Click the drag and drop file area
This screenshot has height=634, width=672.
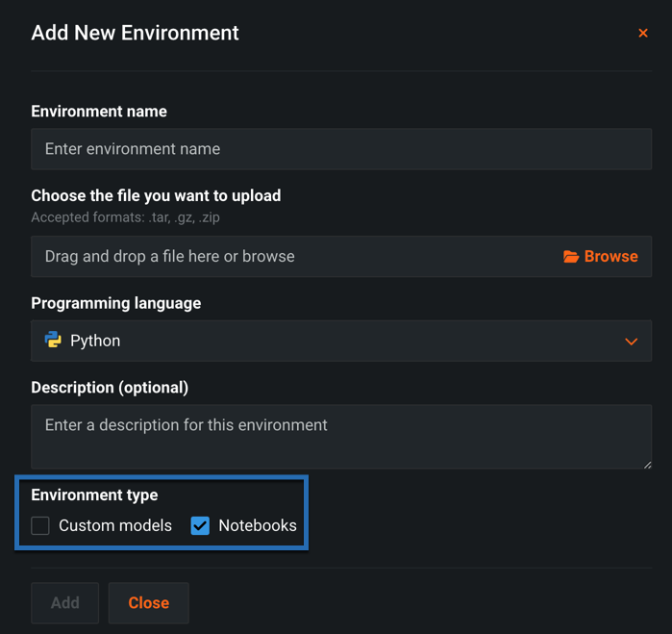pyautogui.click(x=288, y=257)
